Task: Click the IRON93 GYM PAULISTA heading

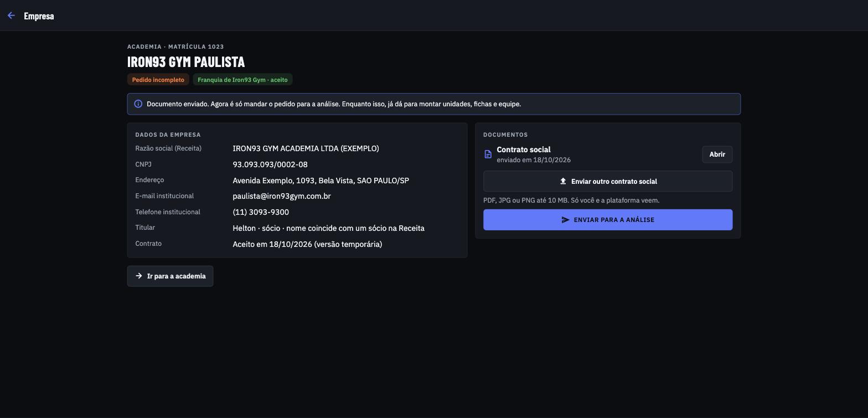Action: pyautogui.click(x=186, y=61)
